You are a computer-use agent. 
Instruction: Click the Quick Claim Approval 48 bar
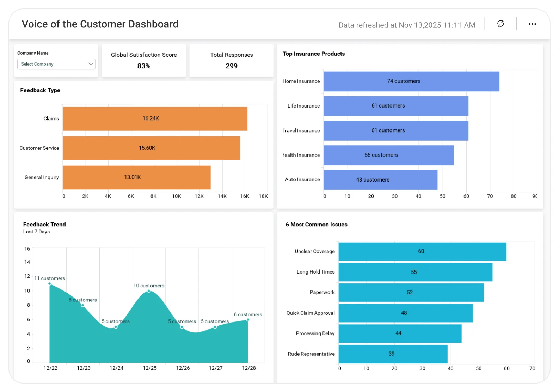(x=405, y=313)
